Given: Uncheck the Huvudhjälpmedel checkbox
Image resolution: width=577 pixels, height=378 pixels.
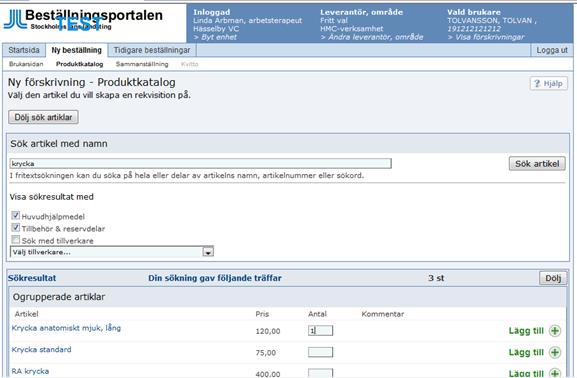Looking at the screenshot, I should pos(15,216).
